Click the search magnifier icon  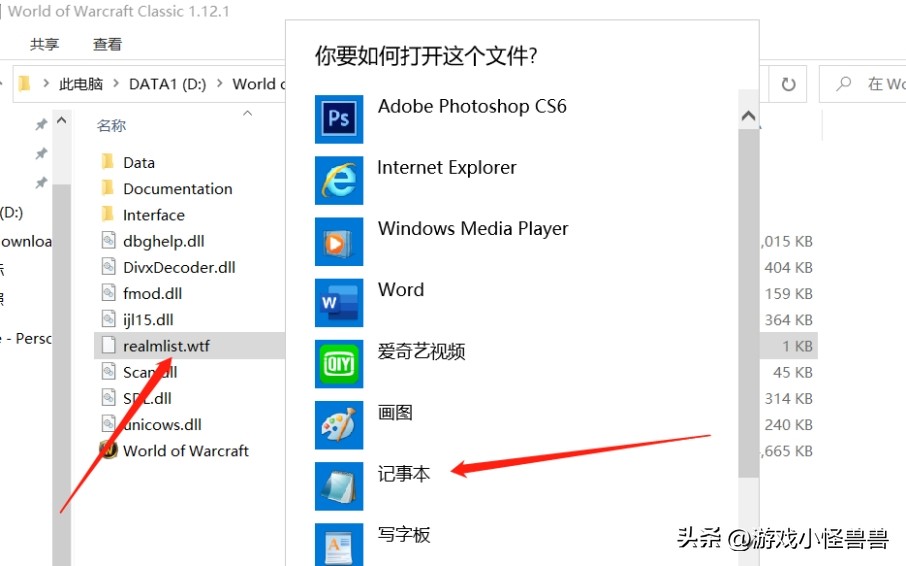click(844, 84)
